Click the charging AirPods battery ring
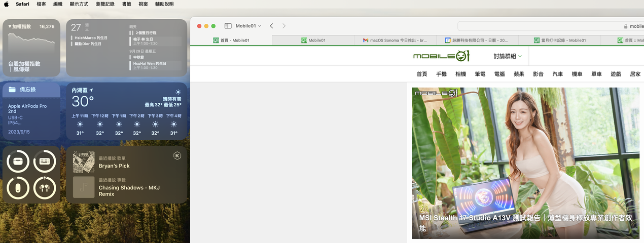The image size is (644, 243). 45,188
